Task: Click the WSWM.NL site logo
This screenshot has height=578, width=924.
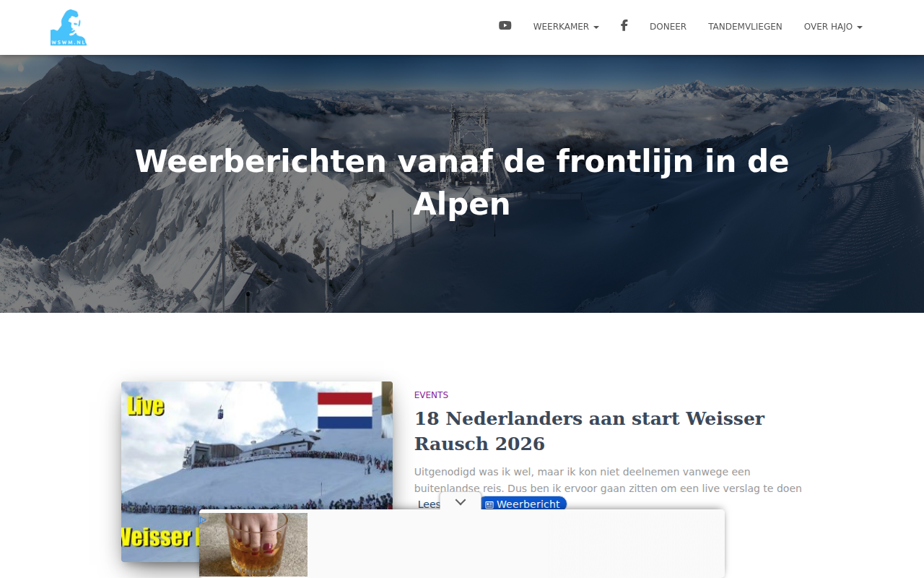Action: point(69,27)
